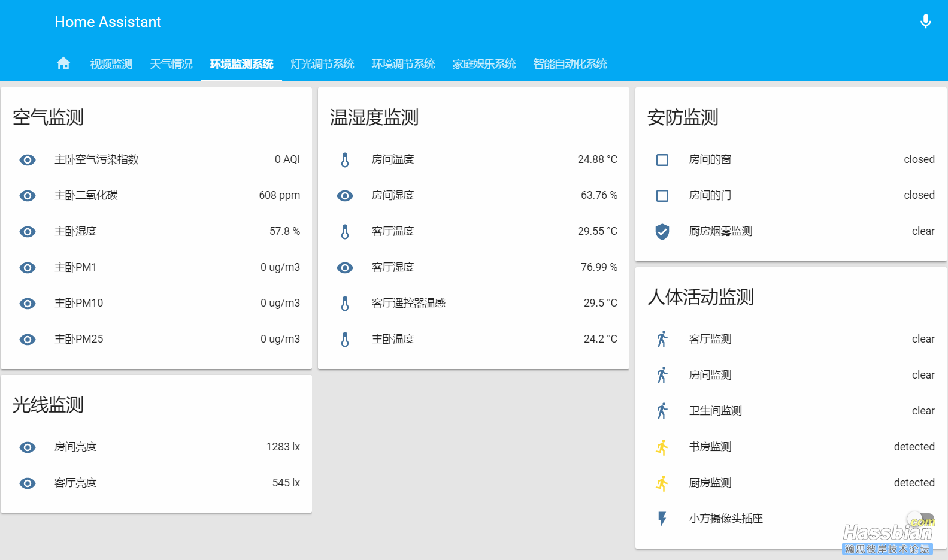Click the walking icon for 房间监测
948x560 pixels.
pyautogui.click(x=662, y=375)
